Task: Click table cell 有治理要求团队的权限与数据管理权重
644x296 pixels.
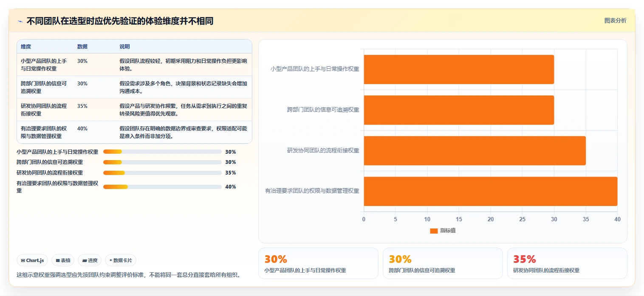Action: coord(44,132)
